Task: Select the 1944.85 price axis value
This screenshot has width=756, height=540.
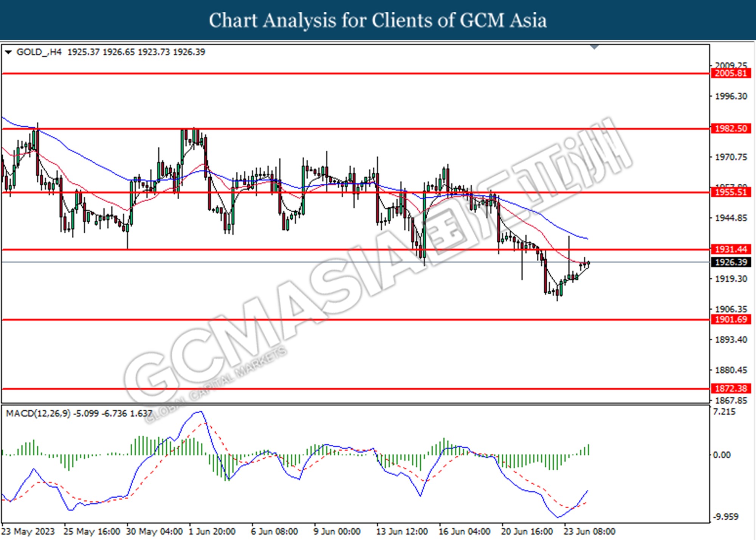Action: click(731, 218)
